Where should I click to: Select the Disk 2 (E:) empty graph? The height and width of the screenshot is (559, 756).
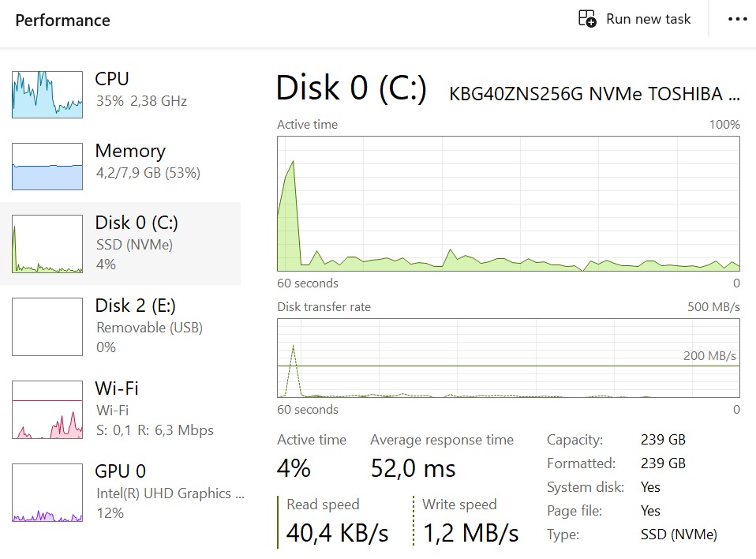click(x=47, y=327)
